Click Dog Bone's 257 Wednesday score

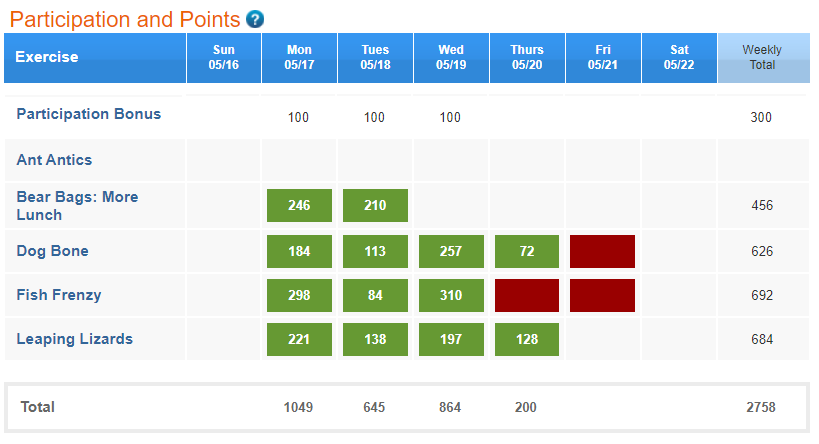coord(451,251)
